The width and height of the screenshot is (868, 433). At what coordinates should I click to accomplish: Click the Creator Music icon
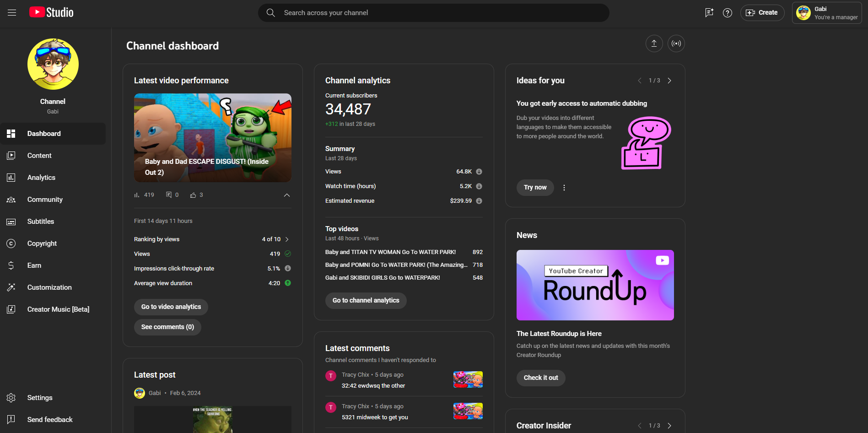pyautogui.click(x=11, y=309)
